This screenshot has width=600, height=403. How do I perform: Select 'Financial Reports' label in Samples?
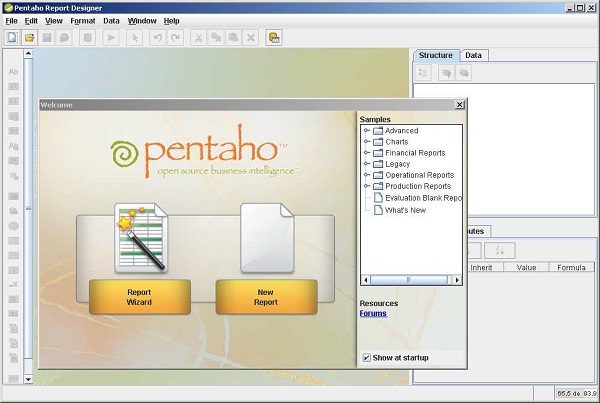pyautogui.click(x=415, y=153)
